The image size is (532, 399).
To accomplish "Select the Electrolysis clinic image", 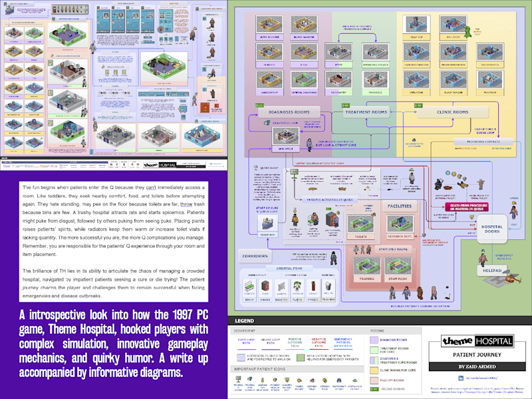I will coord(489,53).
